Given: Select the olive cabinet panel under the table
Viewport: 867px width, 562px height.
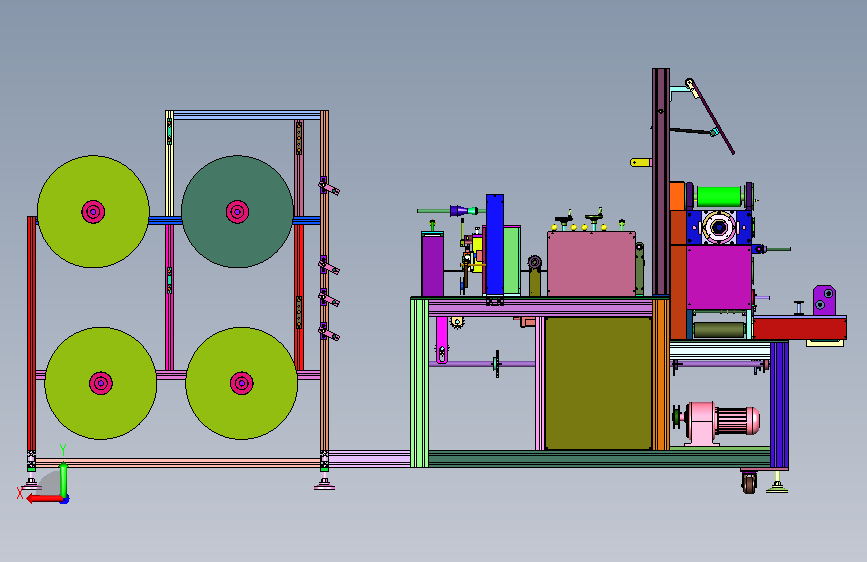Looking at the screenshot, I should [x=598, y=383].
